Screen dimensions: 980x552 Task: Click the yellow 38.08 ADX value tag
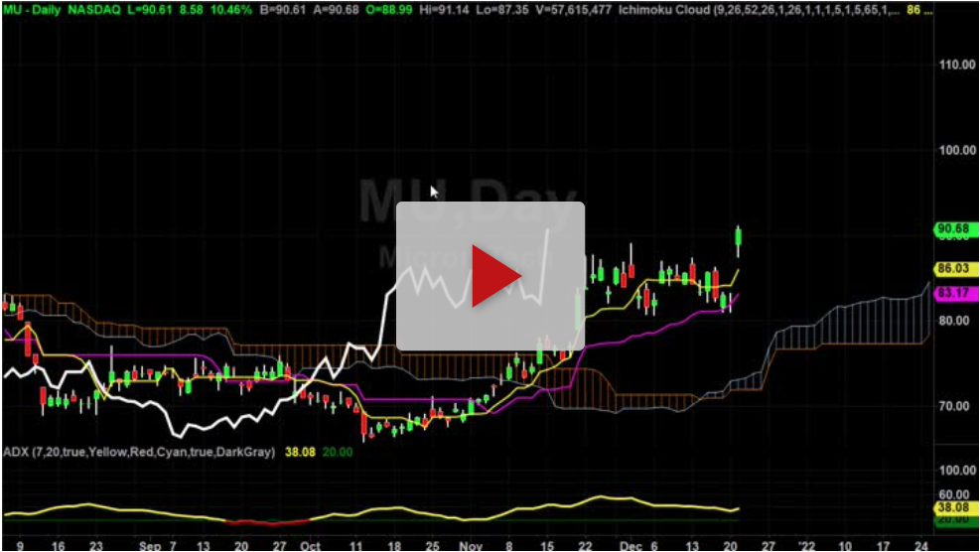[953, 507]
